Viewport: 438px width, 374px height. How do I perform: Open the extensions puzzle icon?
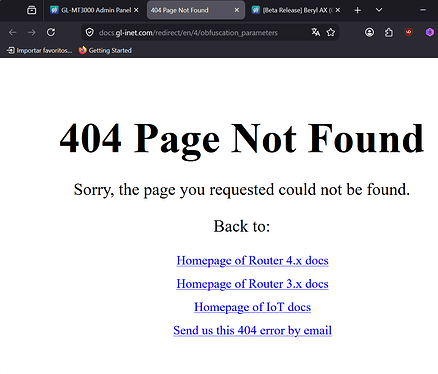[389, 32]
